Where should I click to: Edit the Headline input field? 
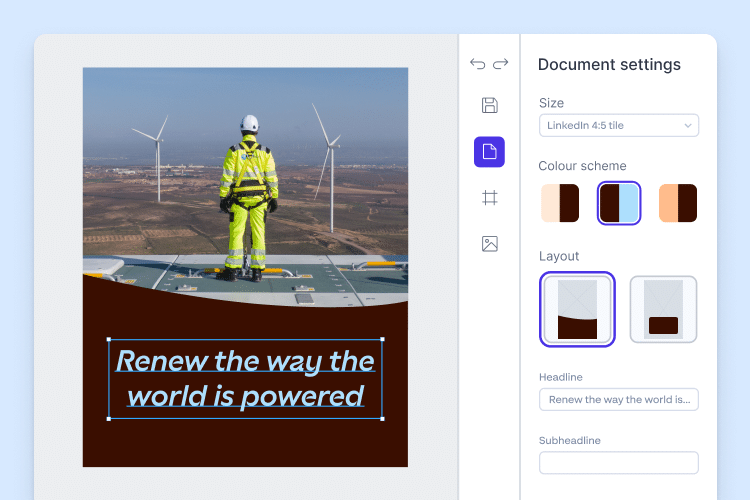tap(618, 400)
